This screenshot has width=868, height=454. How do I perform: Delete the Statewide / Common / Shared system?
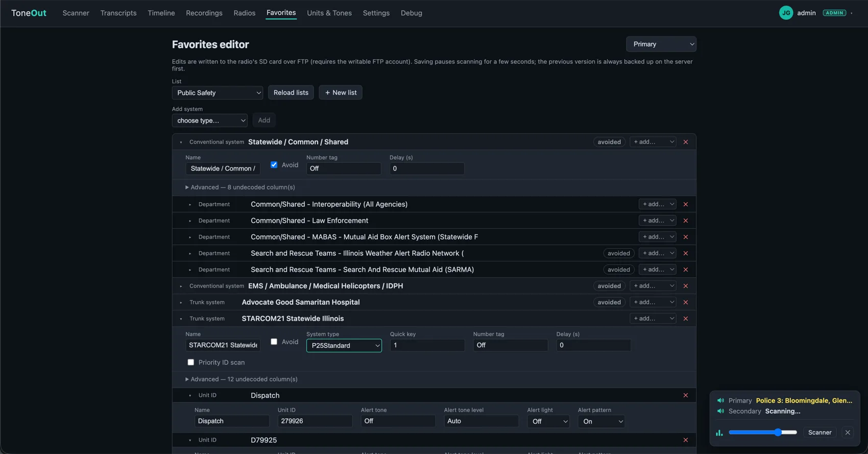tap(686, 142)
